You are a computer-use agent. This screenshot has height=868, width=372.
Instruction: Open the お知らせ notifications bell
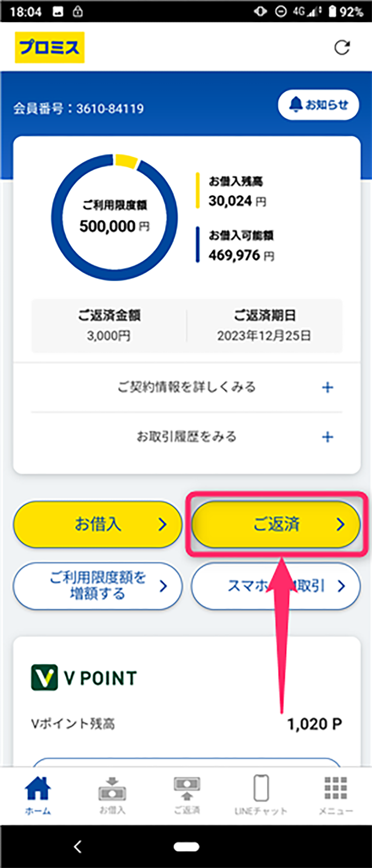[318, 105]
